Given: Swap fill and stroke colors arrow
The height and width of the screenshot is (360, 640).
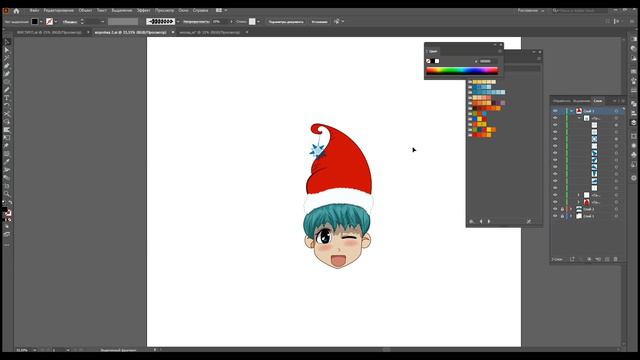Looking at the screenshot, I should [x=10, y=202].
